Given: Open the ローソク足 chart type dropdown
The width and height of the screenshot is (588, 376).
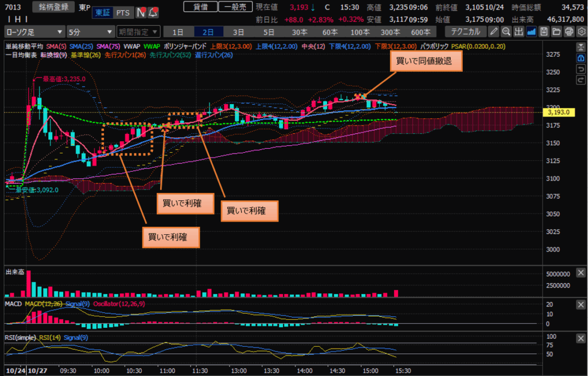Looking at the screenshot, I should point(34,32).
